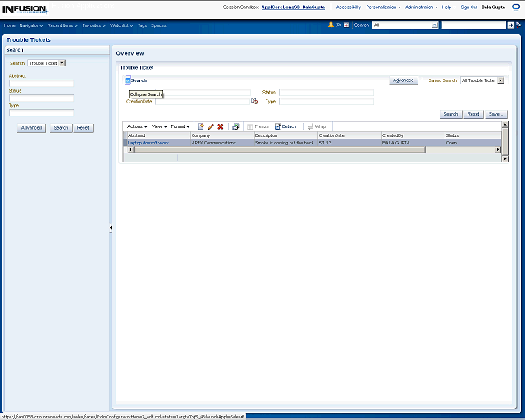The height and width of the screenshot is (420, 525).
Task: Focus the Type field in Trouble Ticket search
Action: (x=326, y=101)
